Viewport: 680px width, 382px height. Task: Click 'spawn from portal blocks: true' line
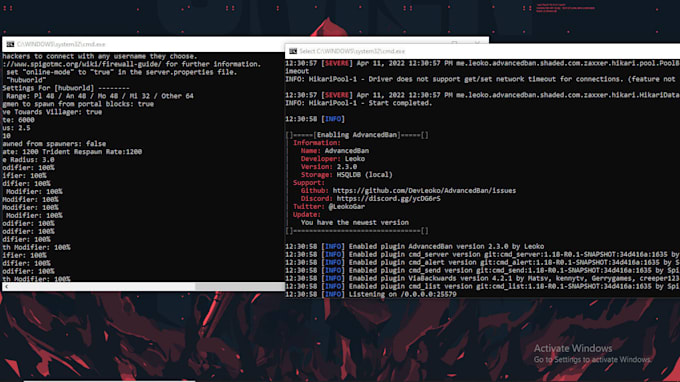coord(78,104)
